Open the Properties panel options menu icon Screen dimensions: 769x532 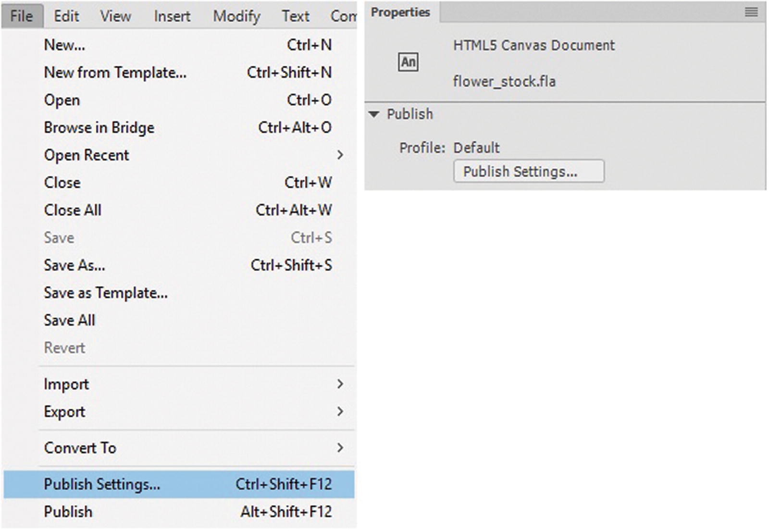tap(751, 12)
